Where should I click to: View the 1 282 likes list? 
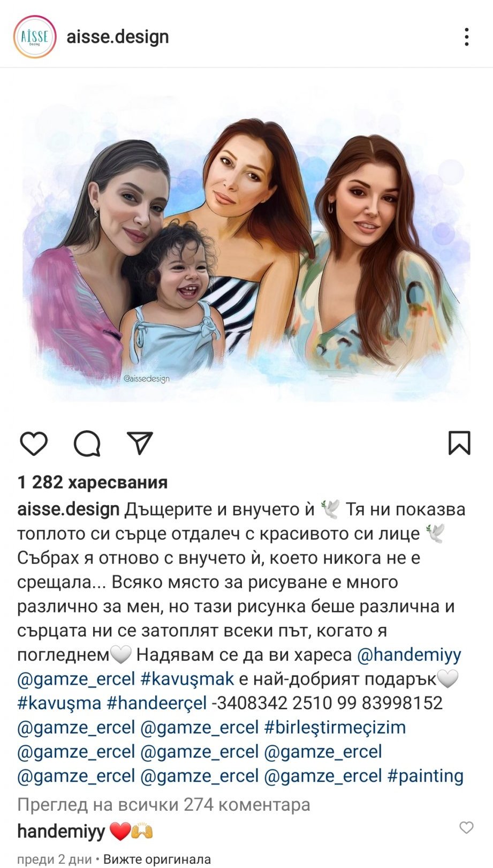[93, 482]
